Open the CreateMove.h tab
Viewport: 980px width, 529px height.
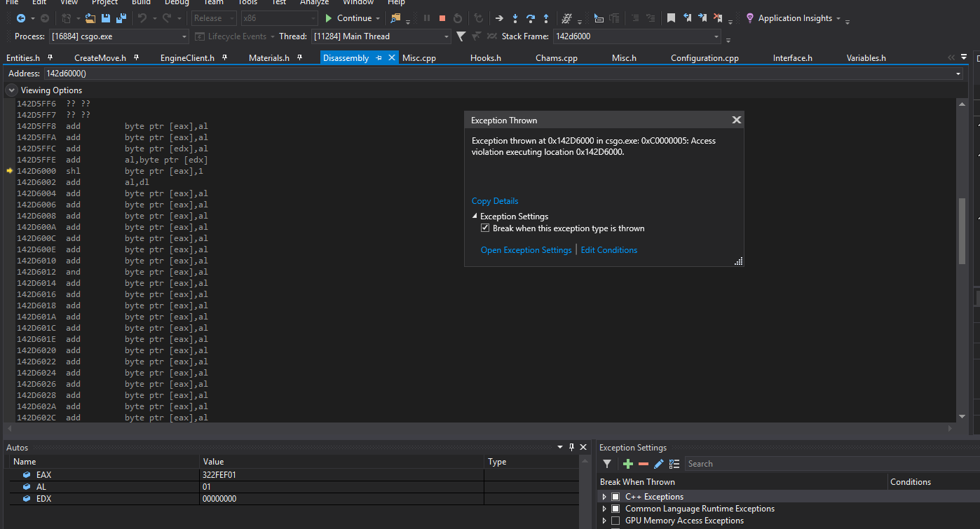point(100,58)
